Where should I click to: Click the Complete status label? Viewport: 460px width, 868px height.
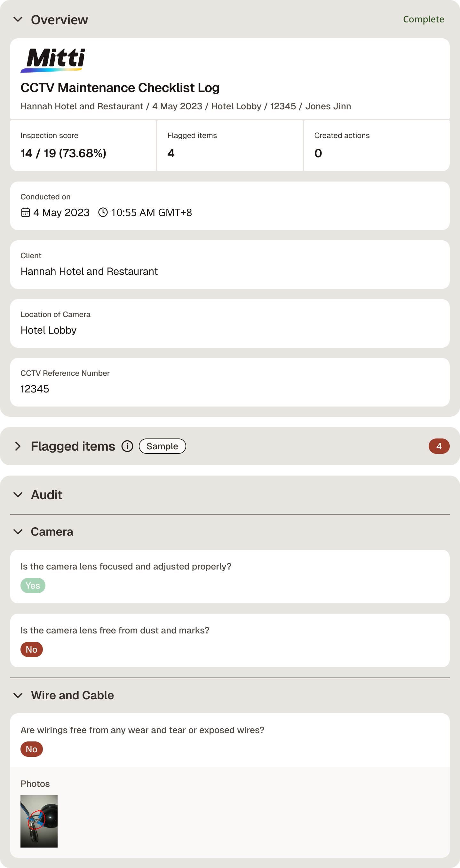423,19
